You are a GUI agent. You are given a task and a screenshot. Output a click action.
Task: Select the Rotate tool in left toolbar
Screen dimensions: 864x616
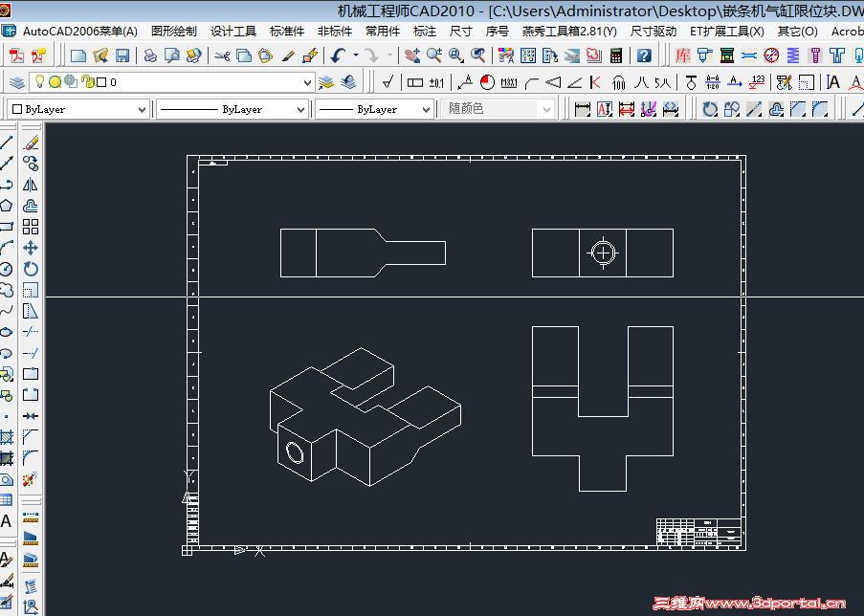tap(31, 269)
